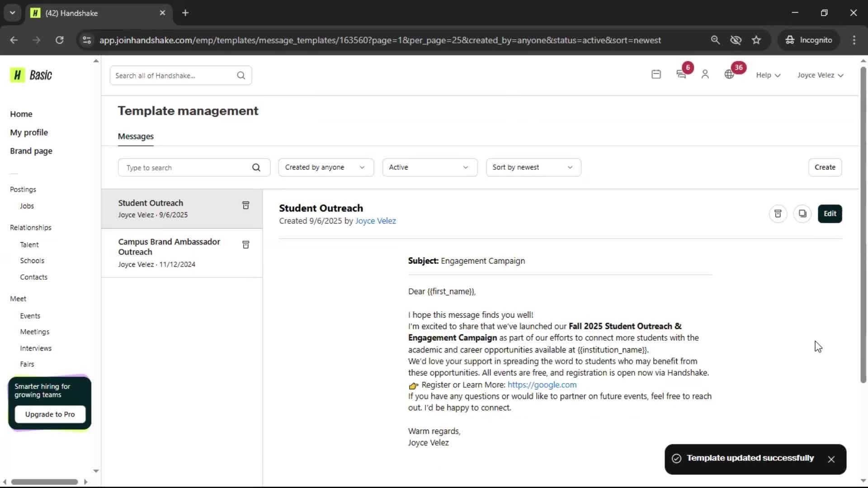Open Jobs under Postings

point(27,206)
